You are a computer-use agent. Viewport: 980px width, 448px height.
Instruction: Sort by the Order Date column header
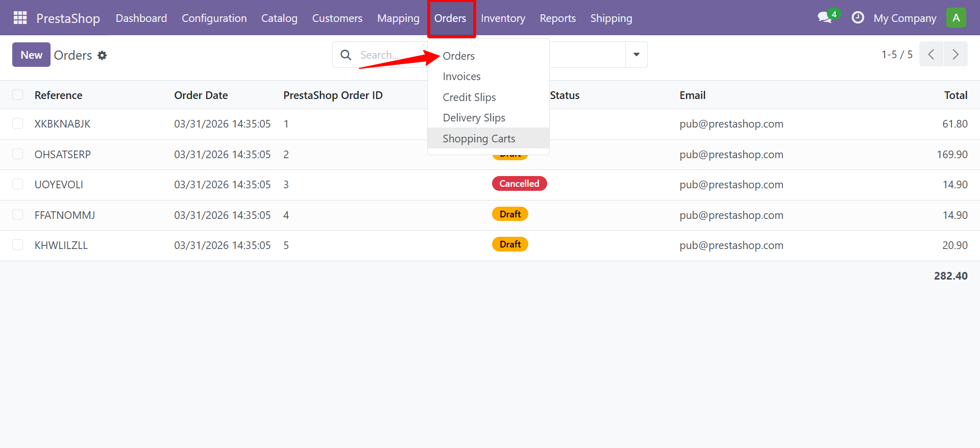pyautogui.click(x=201, y=95)
